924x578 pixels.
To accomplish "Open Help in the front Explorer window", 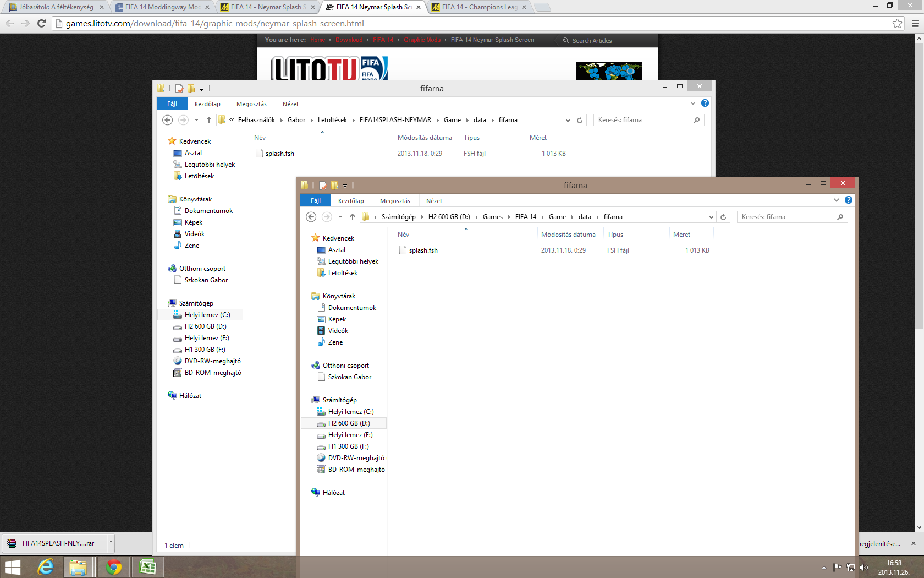I will coord(849,200).
